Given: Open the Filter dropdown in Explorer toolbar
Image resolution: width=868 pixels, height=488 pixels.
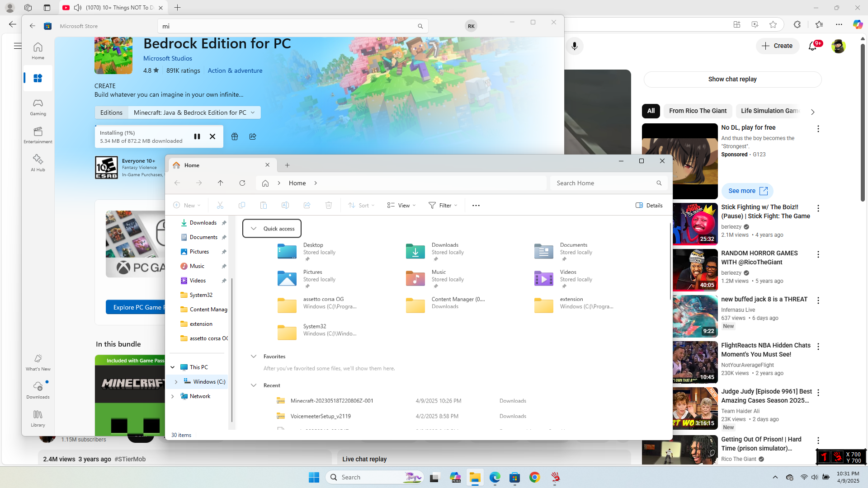Looking at the screenshot, I should point(443,205).
